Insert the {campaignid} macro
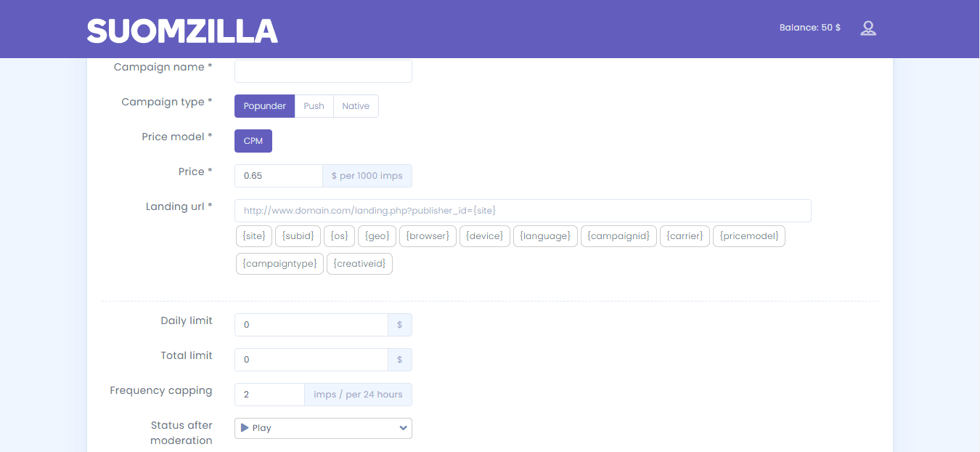 618,235
